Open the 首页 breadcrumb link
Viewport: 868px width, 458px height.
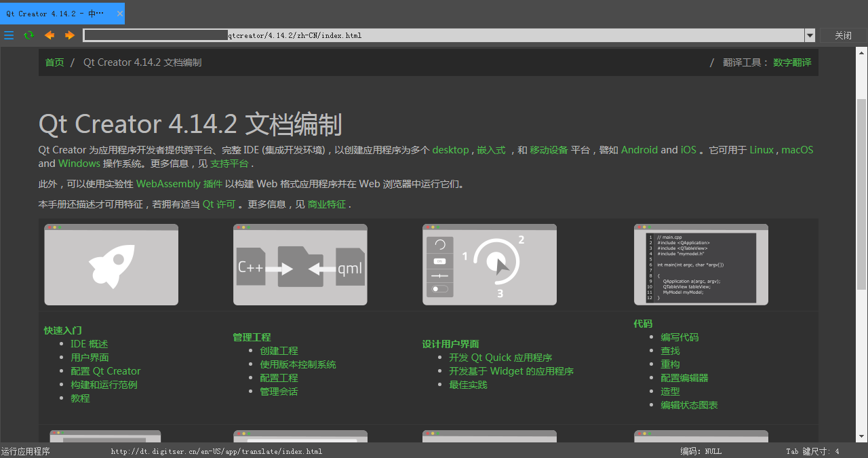tap(54, 62)
